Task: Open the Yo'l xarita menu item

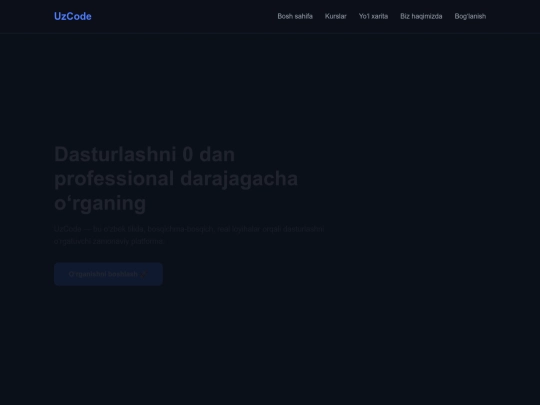Action: point(373,16)
